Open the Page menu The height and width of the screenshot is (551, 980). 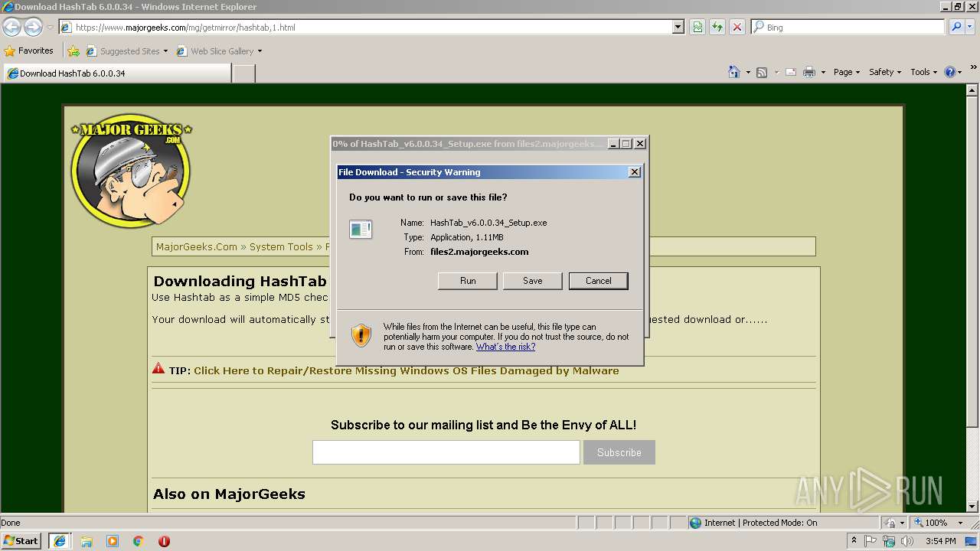tap(847, 72)
